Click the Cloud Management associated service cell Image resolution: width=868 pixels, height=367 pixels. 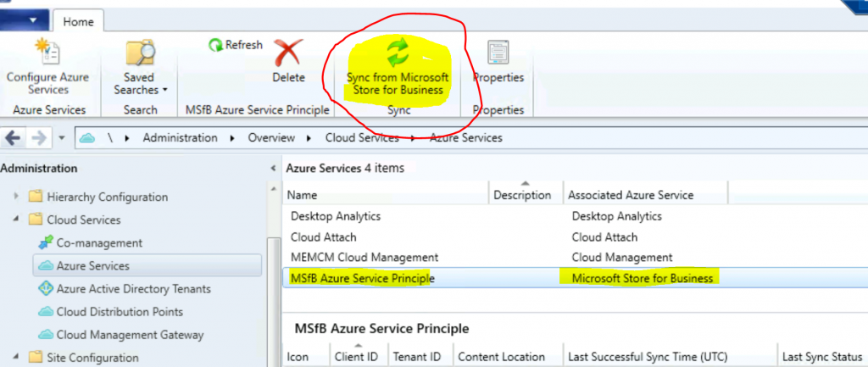(x=622, y=258)
